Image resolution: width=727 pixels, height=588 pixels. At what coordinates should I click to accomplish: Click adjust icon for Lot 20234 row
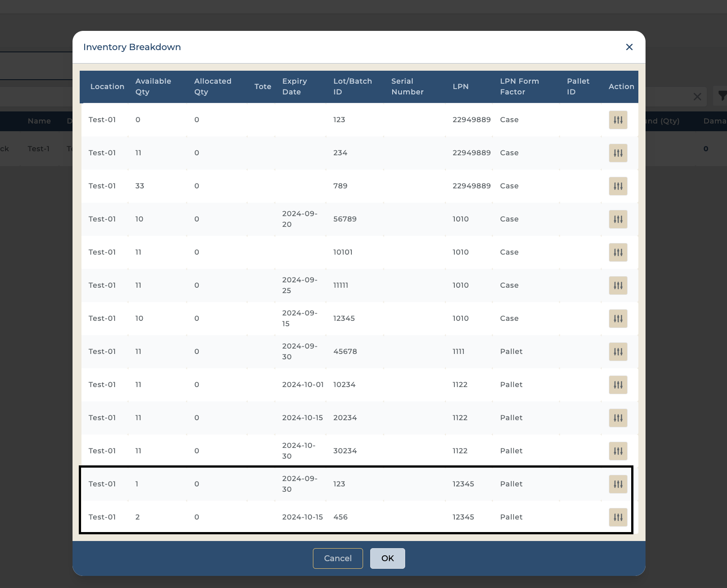[618, 418]
